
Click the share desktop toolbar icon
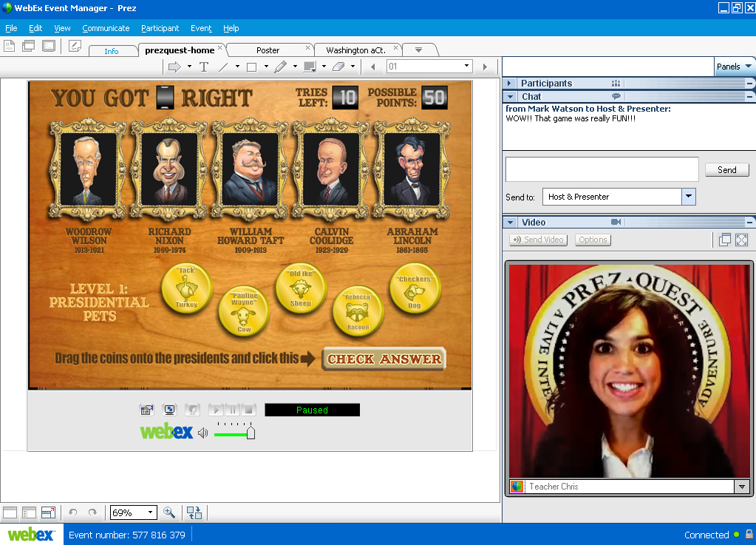tap(49, 47)
